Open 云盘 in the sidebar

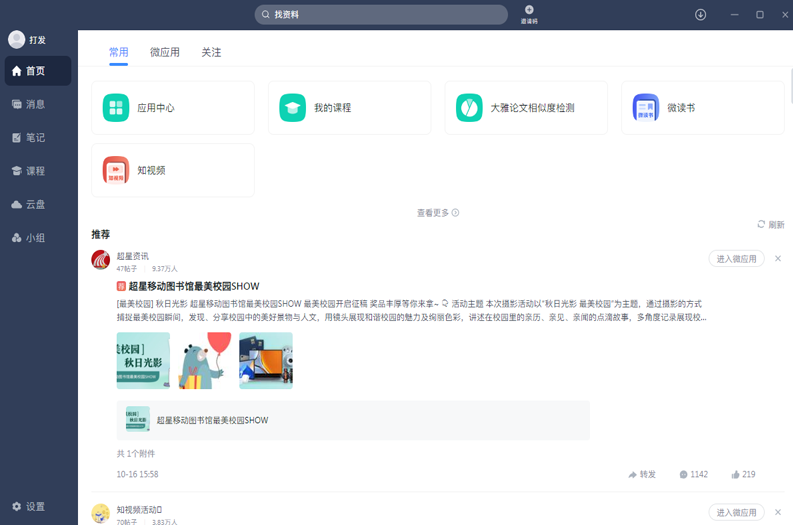pos(35,204)
